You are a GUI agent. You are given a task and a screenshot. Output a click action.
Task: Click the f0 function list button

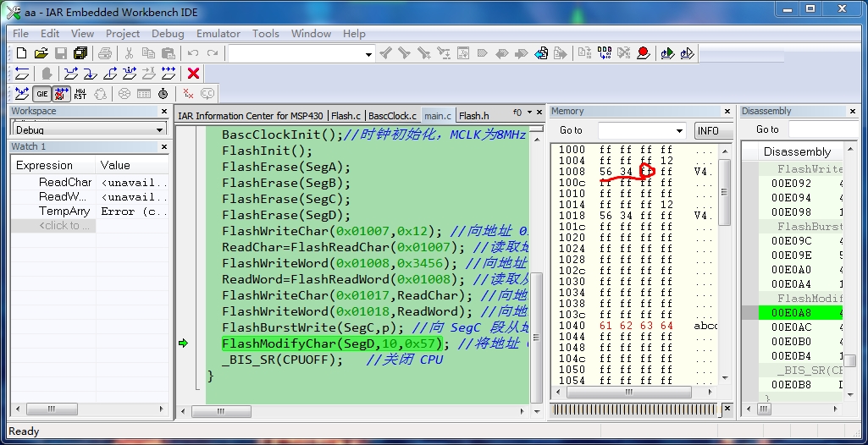coord(517,113)
